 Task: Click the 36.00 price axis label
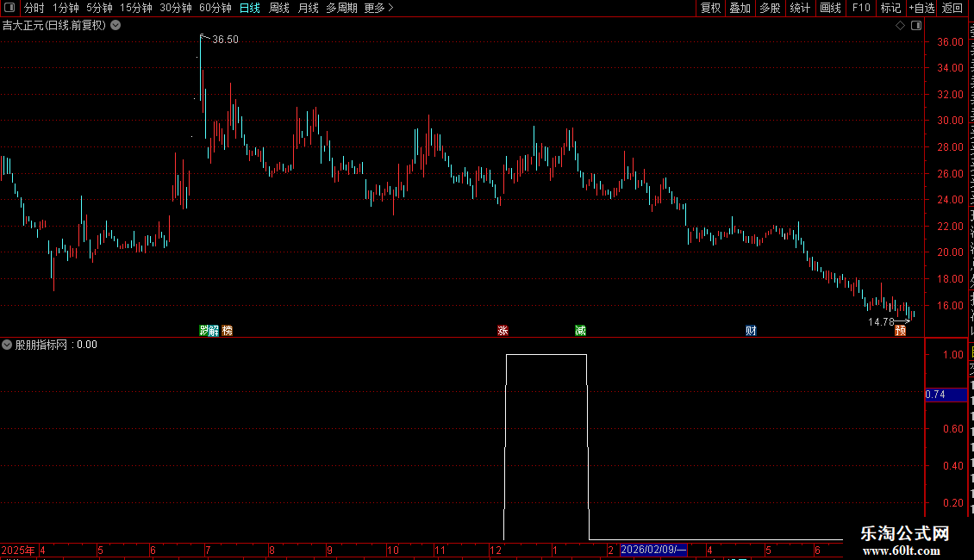[x=950, y=41]
